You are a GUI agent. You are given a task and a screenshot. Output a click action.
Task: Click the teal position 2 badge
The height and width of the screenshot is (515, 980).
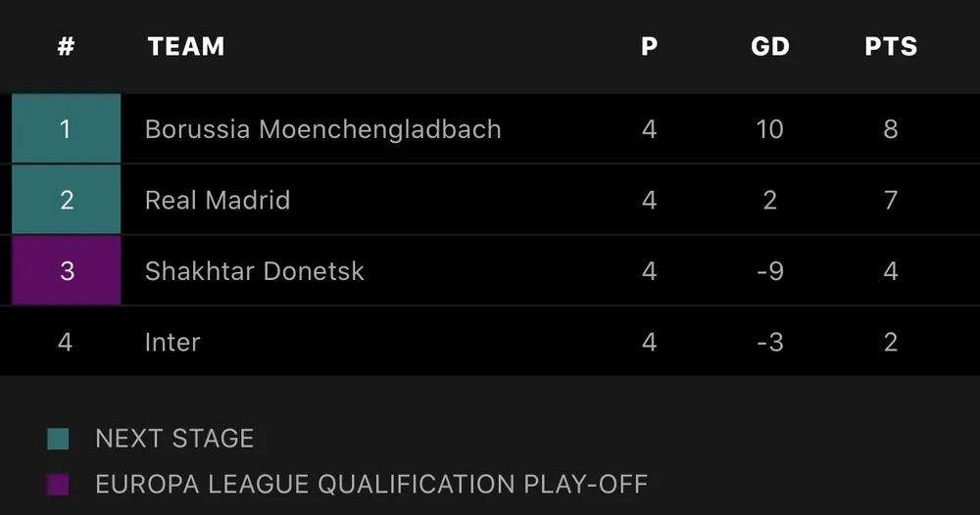[66, 200]
